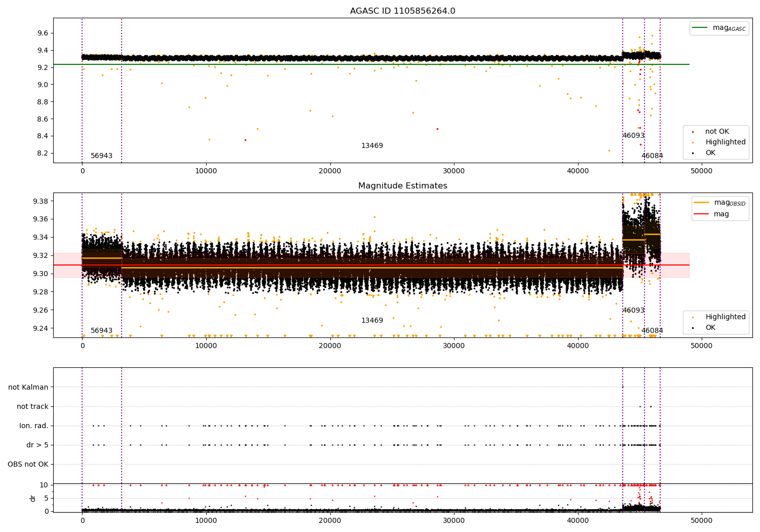Click the 9.24 y-tick label
Viewport: 760px width, 532px height.
(41, 328)
